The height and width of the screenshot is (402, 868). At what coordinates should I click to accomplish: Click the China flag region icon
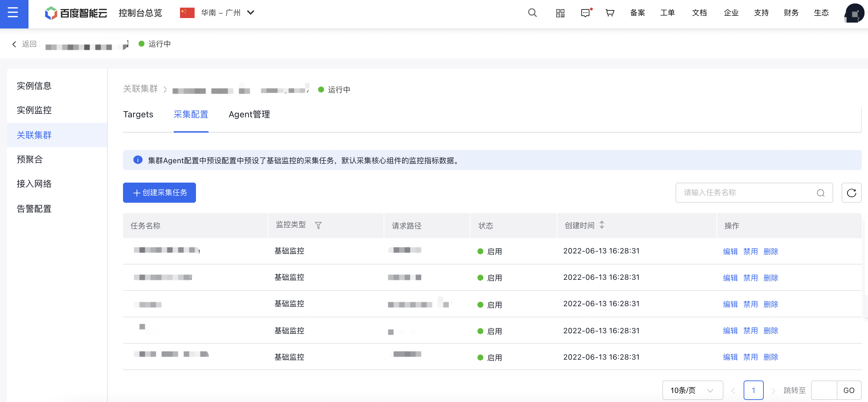pos(187,13)
